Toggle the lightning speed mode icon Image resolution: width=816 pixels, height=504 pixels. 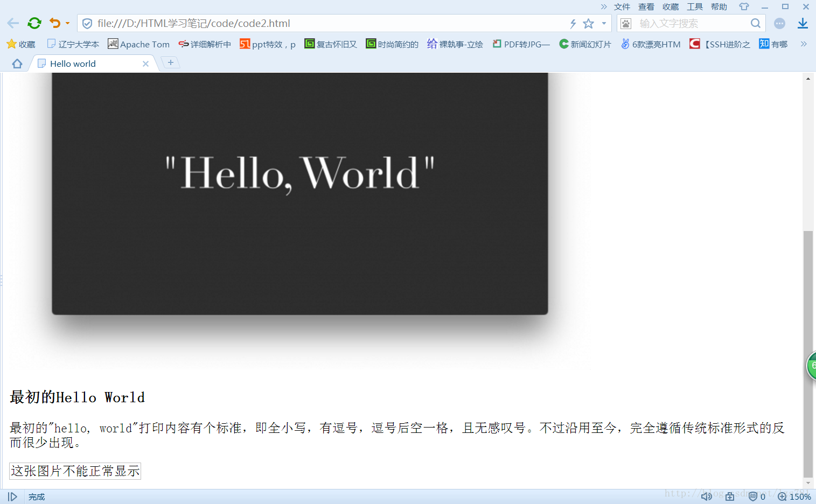pos(573,24)
